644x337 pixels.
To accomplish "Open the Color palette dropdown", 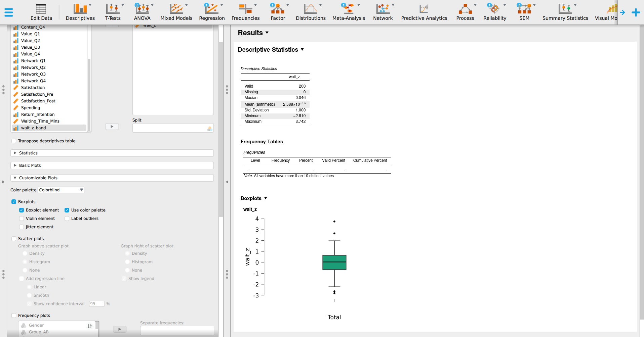I will pos(61,190).
